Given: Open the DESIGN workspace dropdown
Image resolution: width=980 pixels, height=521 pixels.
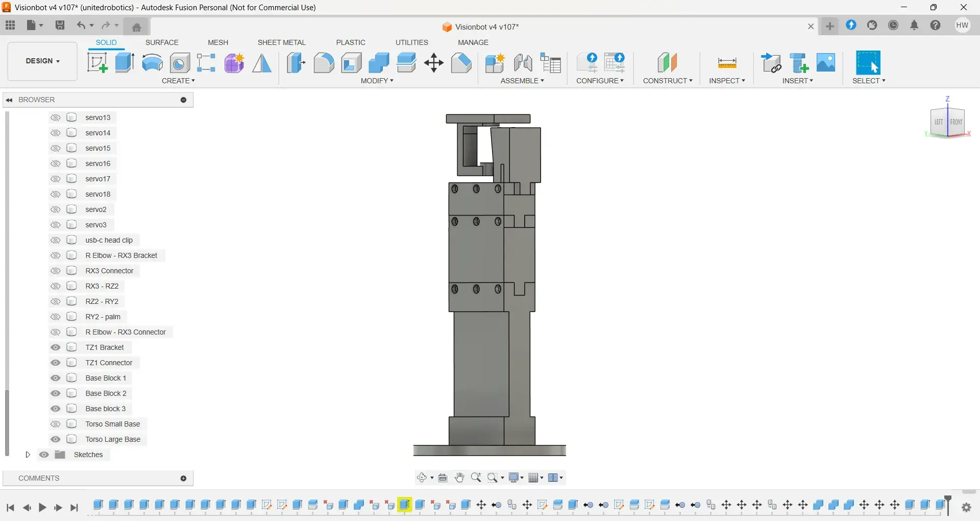Looking at the screenshot, I should coord(42,61).
